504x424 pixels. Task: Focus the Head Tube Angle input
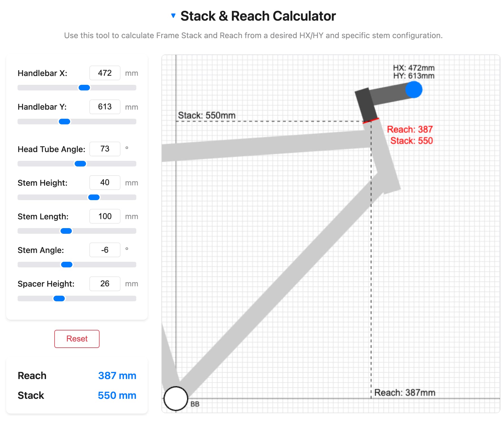tap(105, 149)
